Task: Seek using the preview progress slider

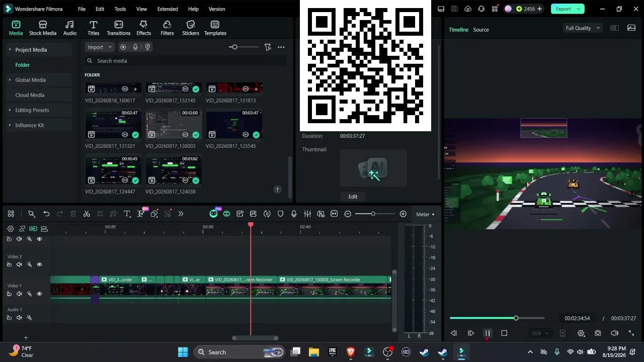Action: (497, 318)
